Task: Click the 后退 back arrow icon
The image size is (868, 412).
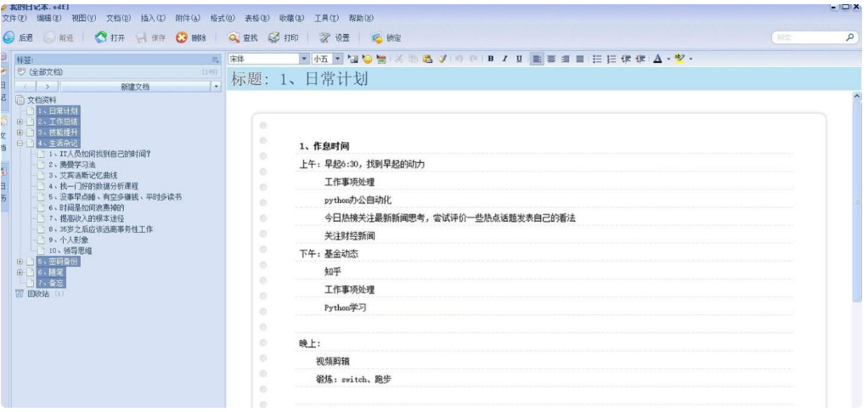Action: (x=8, y=37)
